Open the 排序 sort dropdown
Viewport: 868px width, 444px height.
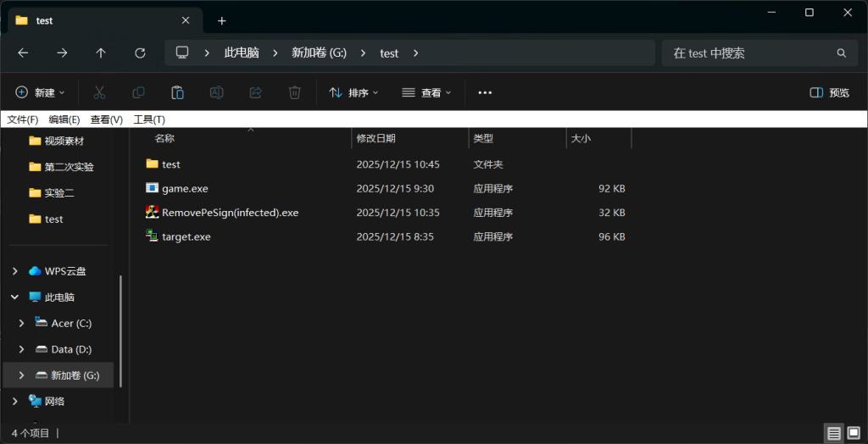(353, 92)
